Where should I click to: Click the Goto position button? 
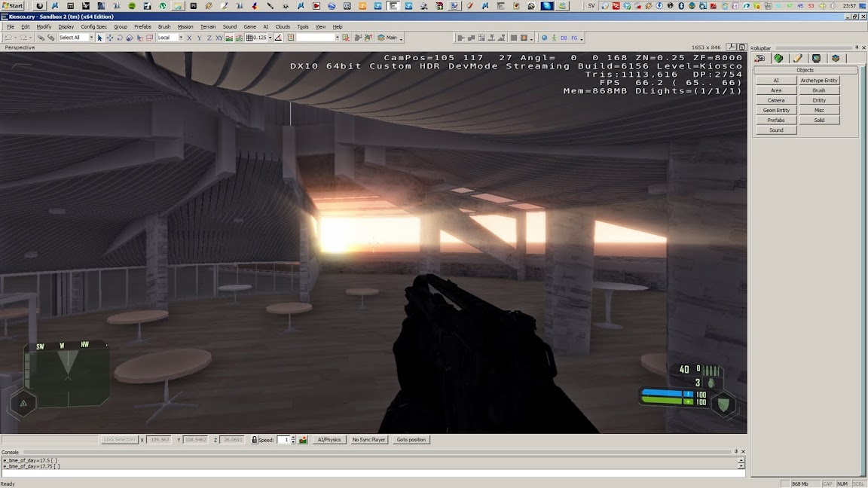tap(411, 440)
